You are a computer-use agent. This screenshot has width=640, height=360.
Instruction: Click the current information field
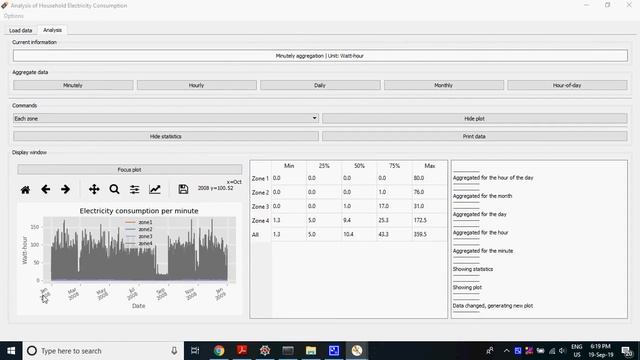320,56
